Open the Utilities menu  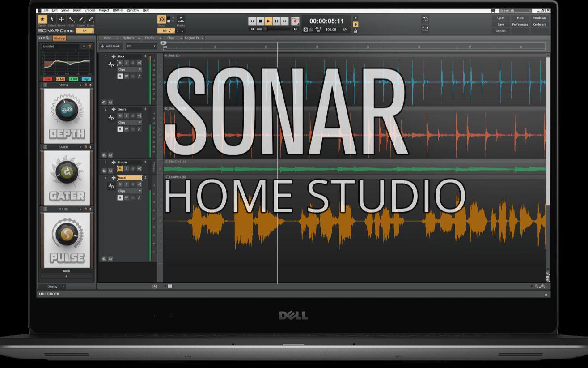[118, 10]
